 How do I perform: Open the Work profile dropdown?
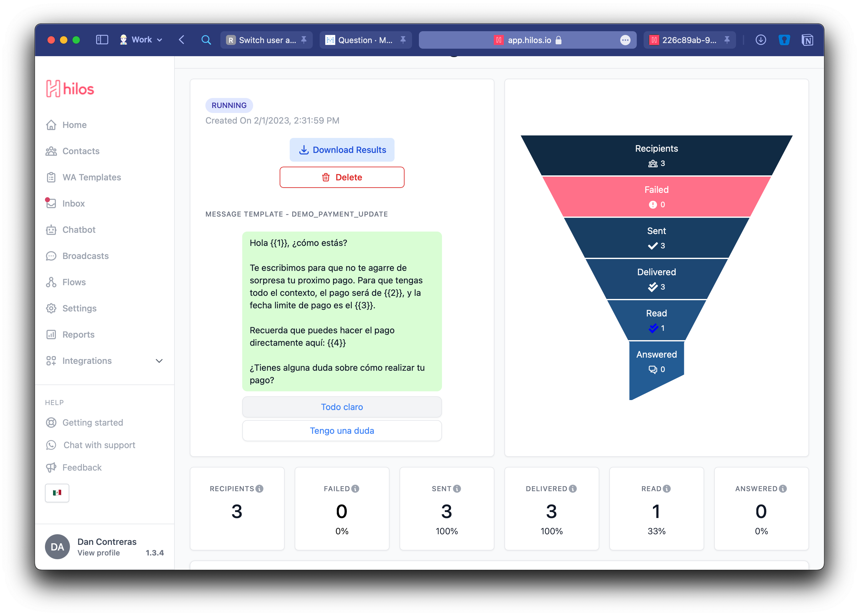pos(141,40)
